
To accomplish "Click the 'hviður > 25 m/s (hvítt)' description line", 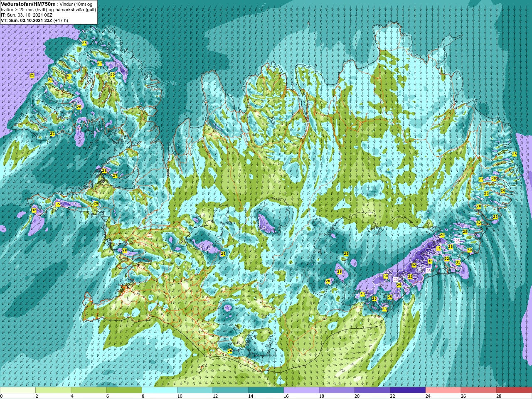I will [x=49, y=10].
